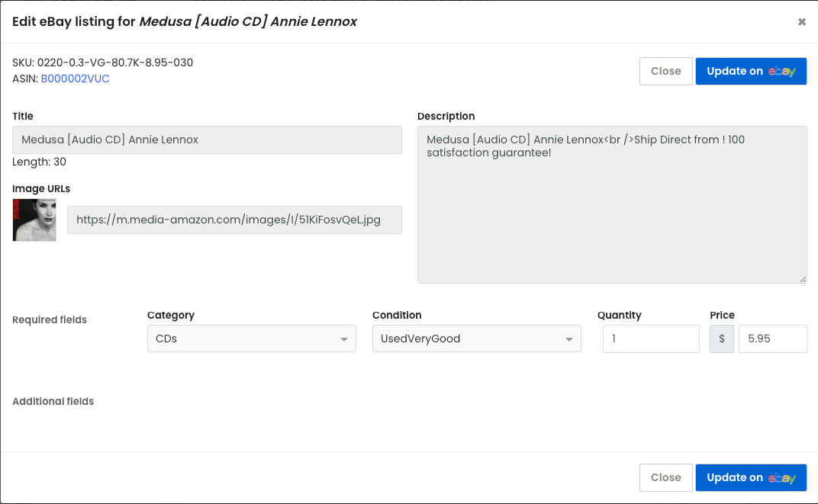Click the bottom Update on eBay button
The width and height of the screenshot is (818, 504).
pos(751,477)
